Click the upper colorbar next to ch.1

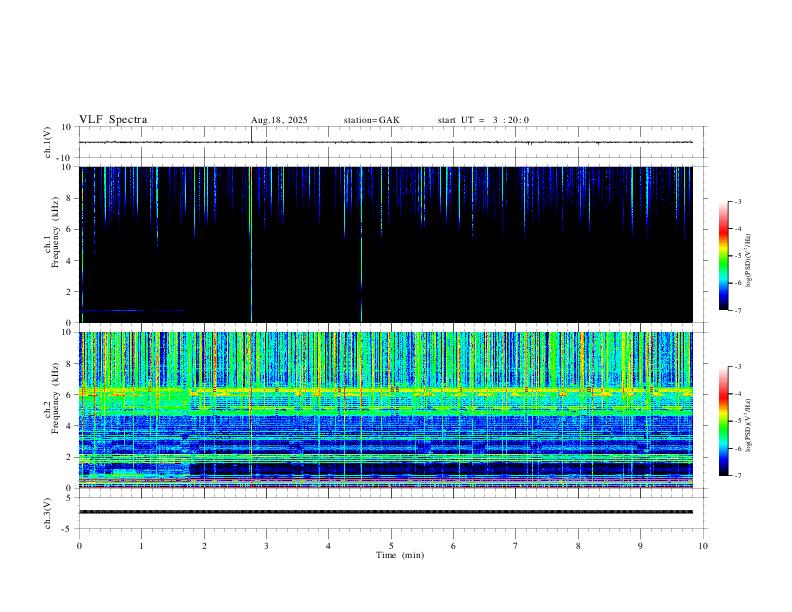click(x=724, y=256)
